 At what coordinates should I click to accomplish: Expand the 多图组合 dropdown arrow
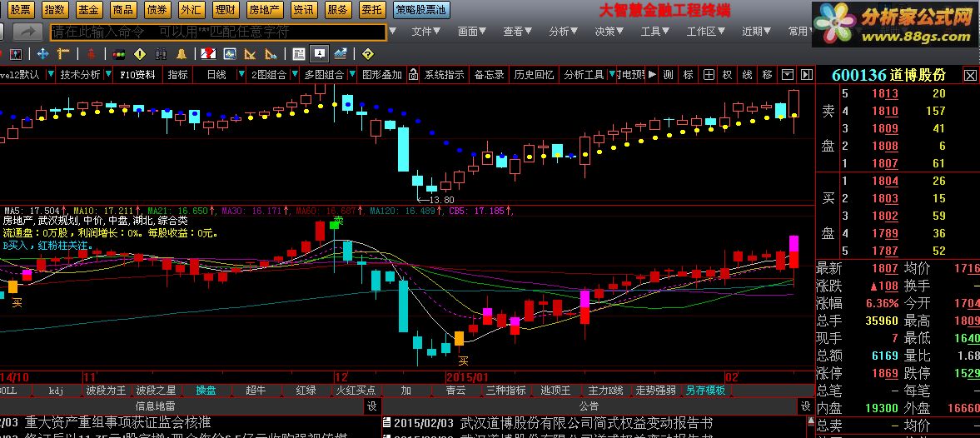point(352,75)
